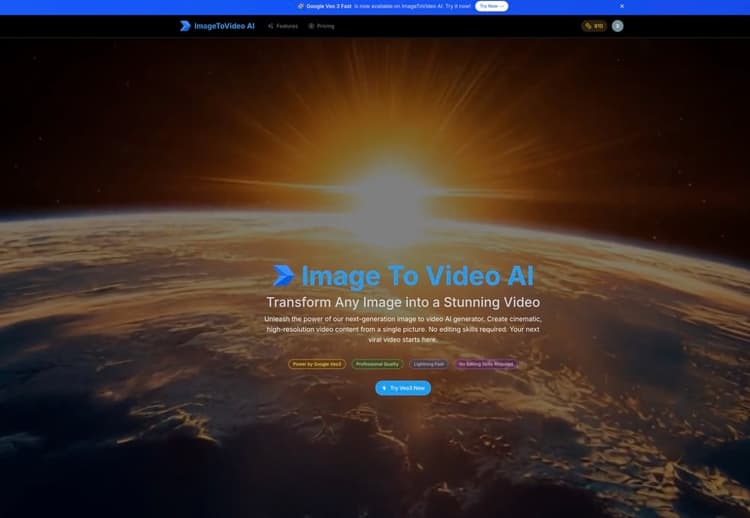Dismiss the top announcement banner
This screenshot has height=518, width=750.
(x=622, y=6)
